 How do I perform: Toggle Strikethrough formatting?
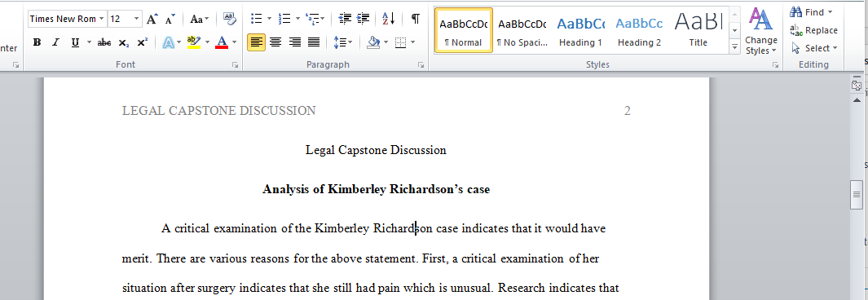coord(104,42)
